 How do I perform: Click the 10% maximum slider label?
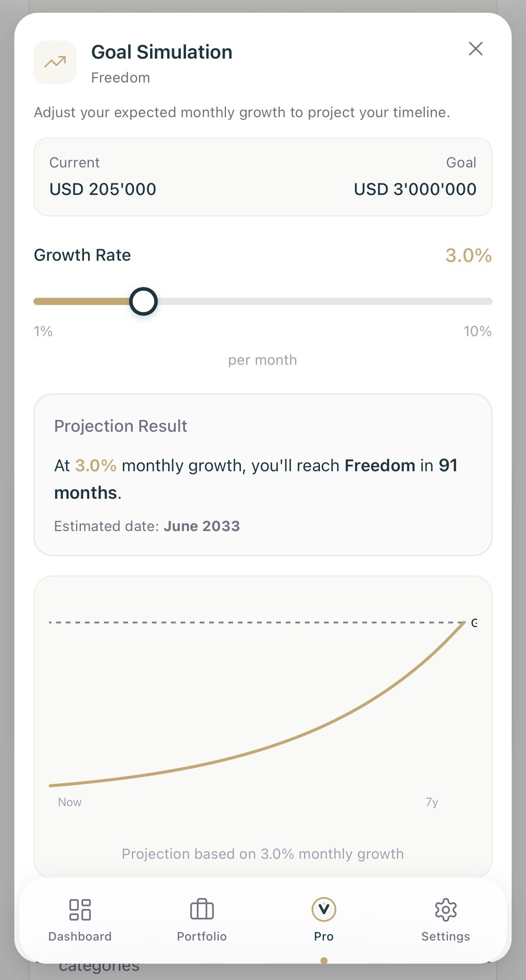tap(477, 331)
